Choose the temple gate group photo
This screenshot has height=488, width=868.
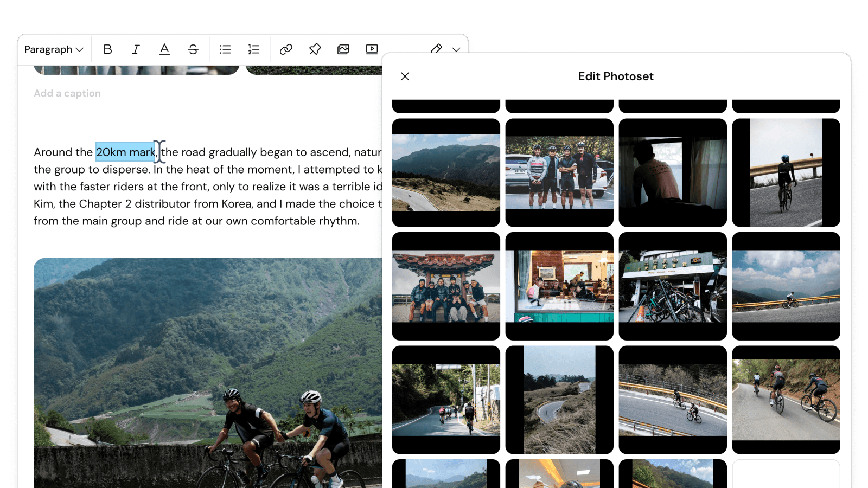pos(446,286)
